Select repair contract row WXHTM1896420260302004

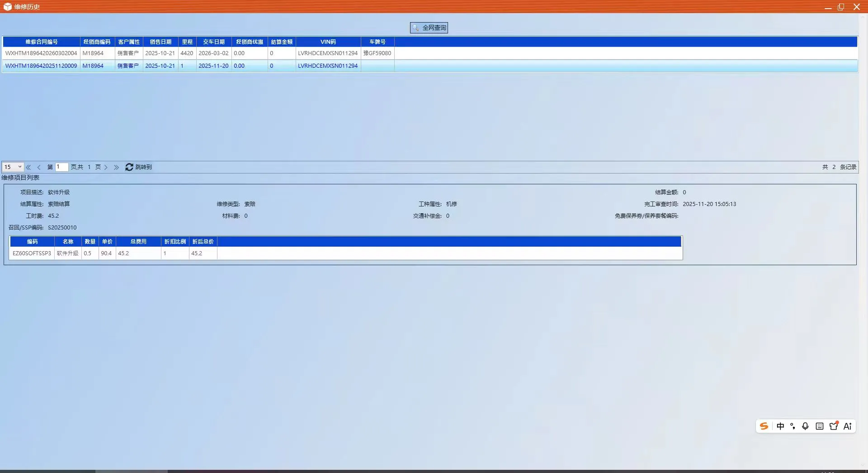click(41, 53)
